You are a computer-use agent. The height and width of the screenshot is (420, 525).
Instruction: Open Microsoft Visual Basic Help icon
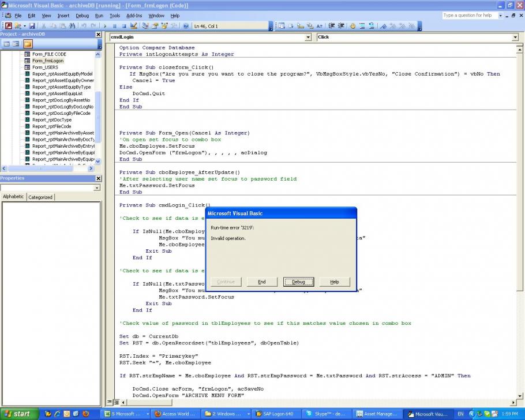point(186,26)
